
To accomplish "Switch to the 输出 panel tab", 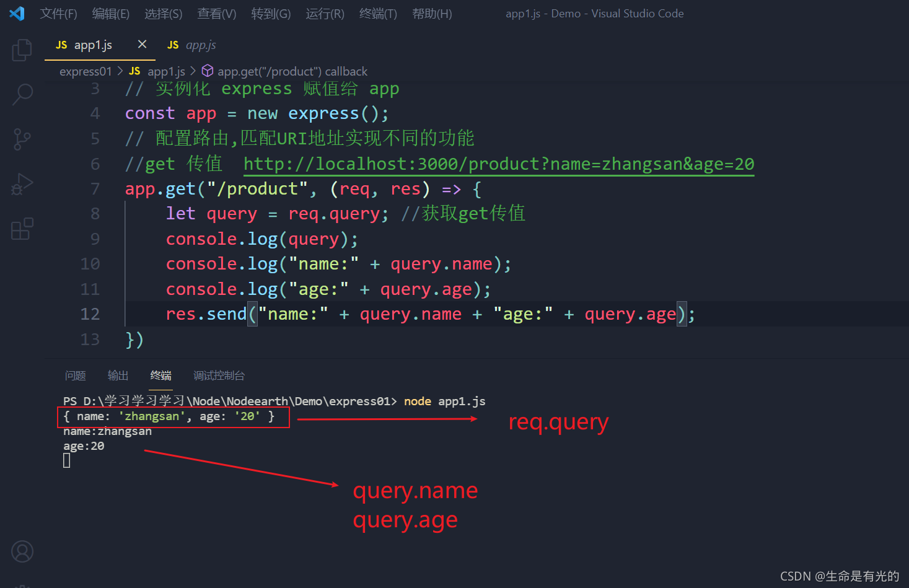I will (x=118, y=375).
